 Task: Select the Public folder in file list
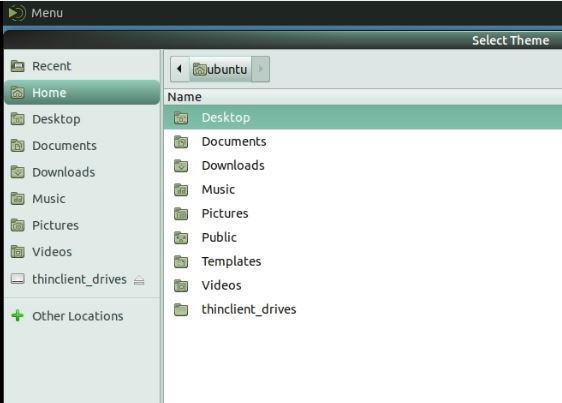pyautogui.click(x=363, y=237)
